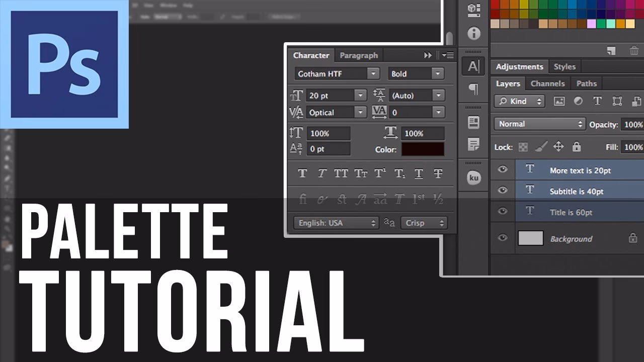Enable ordinals '1st' OpenType option
This screenshot has height=362, width=644.
click(419, 199)
